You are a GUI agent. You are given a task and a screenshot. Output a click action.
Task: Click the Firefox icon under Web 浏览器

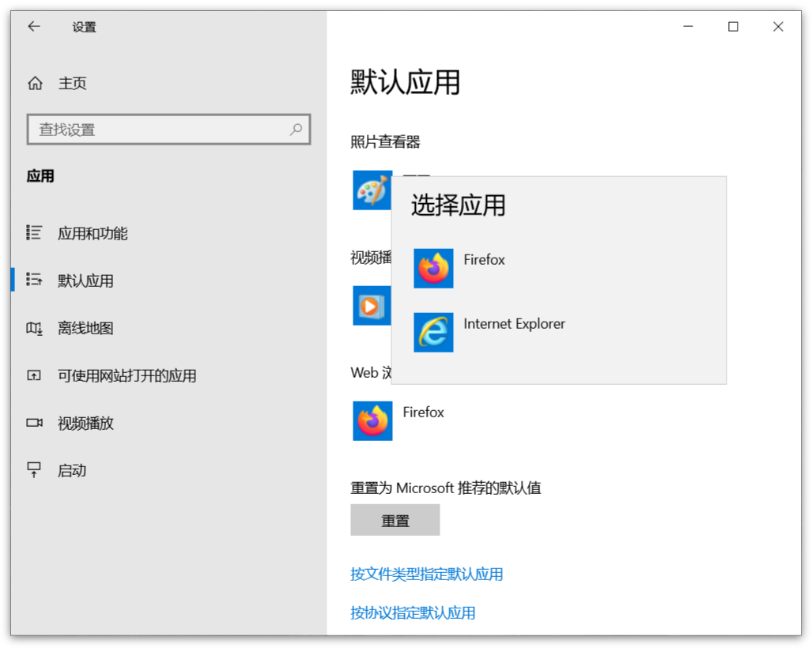pyautogui.click(x=372, y=421)
